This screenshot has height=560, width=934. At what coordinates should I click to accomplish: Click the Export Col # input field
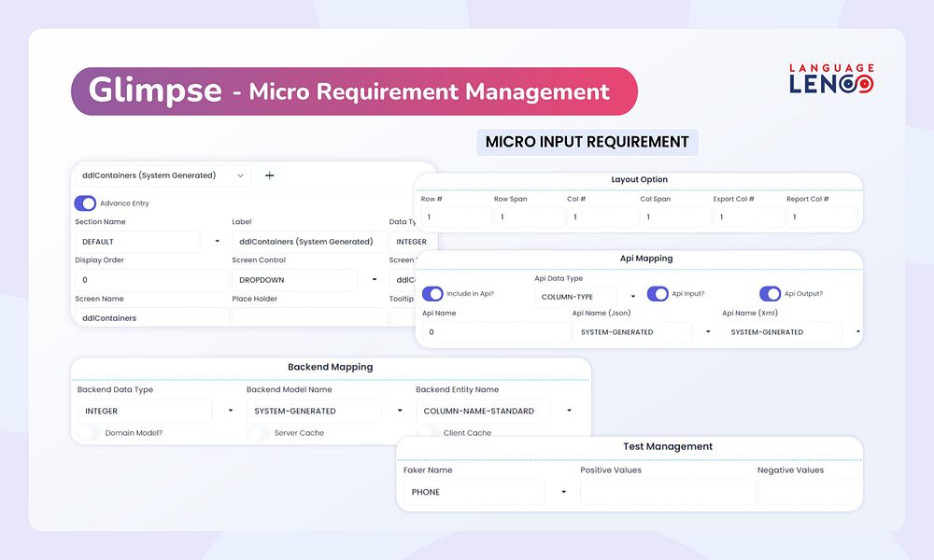(749, 217)
